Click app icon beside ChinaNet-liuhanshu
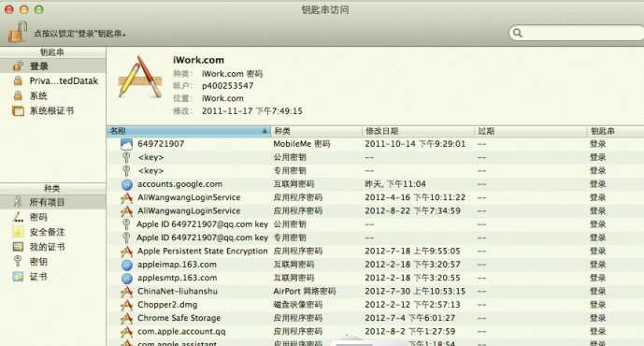 pyautogui.click(x=126, y=292)
